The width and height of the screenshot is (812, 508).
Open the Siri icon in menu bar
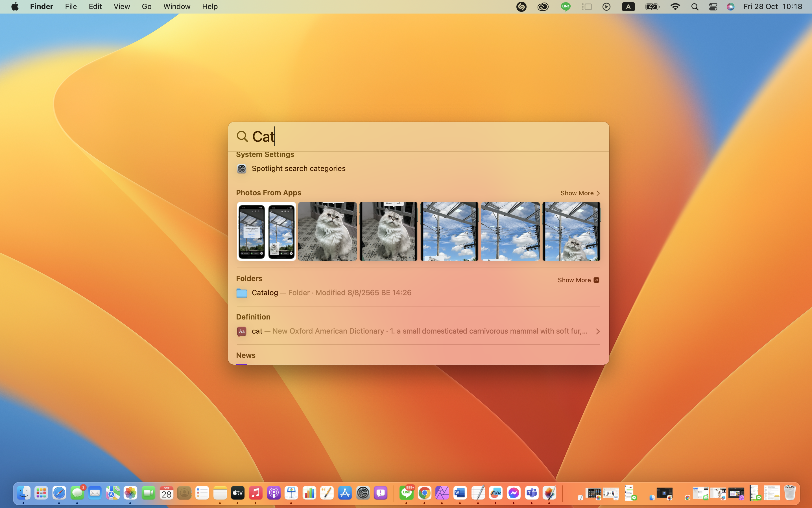coord(730,7)
